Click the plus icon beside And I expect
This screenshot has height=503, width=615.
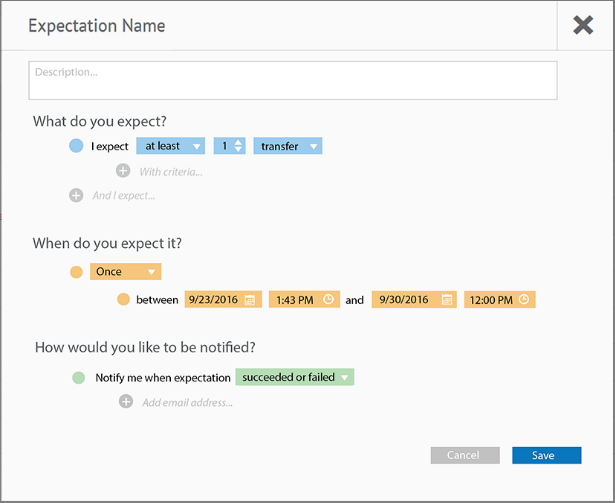(76, 195)
